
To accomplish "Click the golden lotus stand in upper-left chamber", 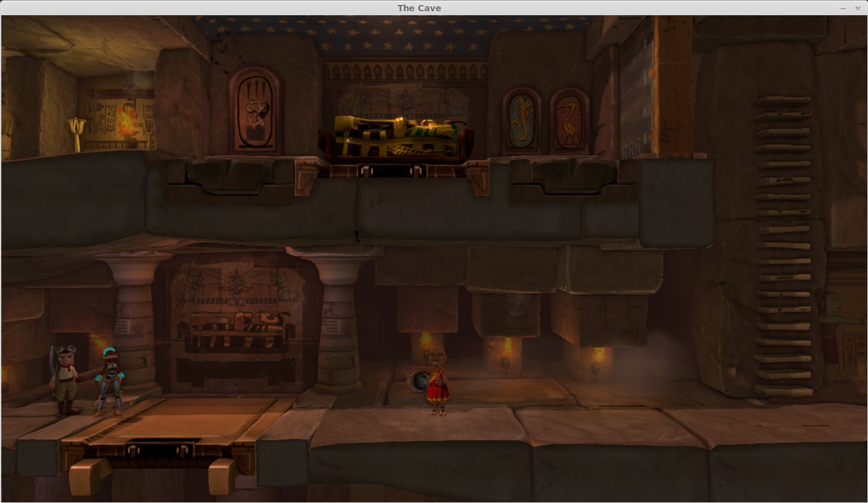I will 77,133.
